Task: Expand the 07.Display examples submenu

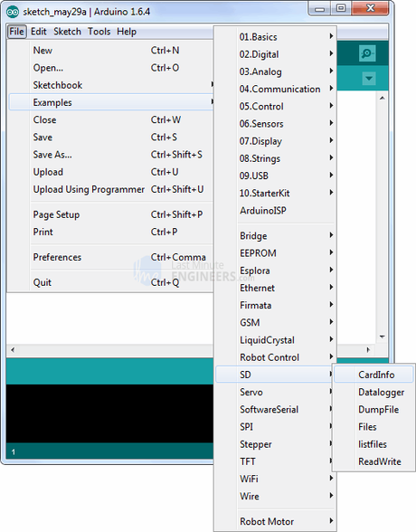Action: [276, 141]
